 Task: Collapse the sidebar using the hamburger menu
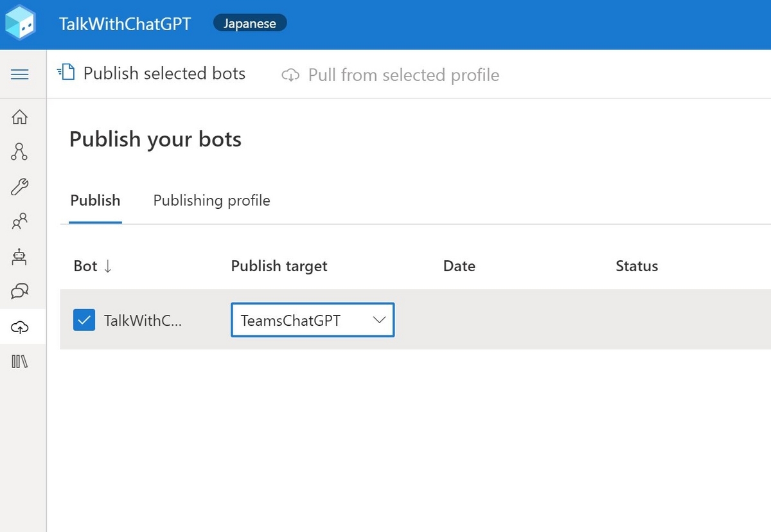[20, 73]
